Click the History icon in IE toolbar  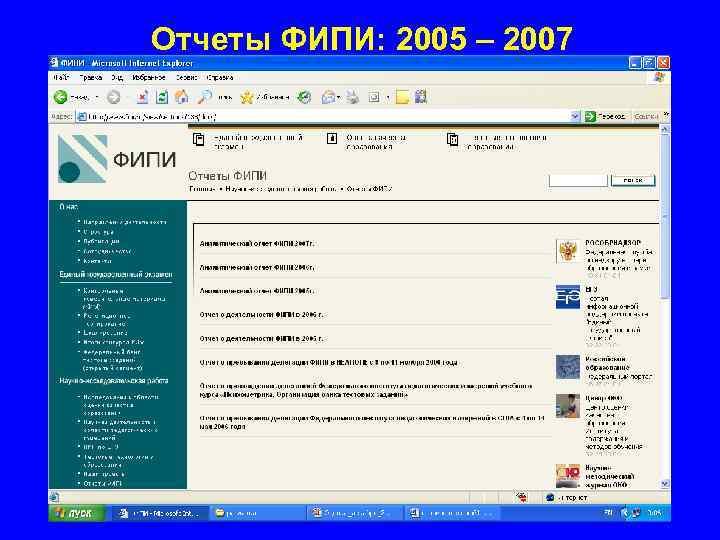point(304,97)
